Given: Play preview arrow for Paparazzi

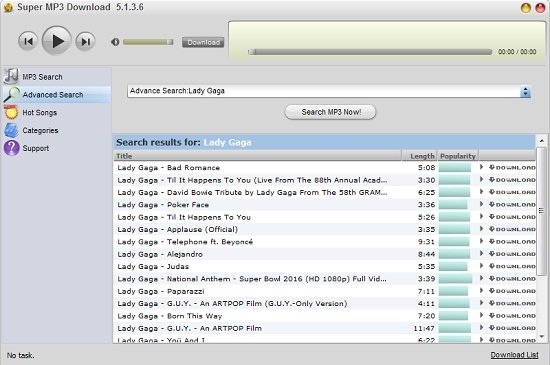Looking at the screenshot, I should 482,291.
